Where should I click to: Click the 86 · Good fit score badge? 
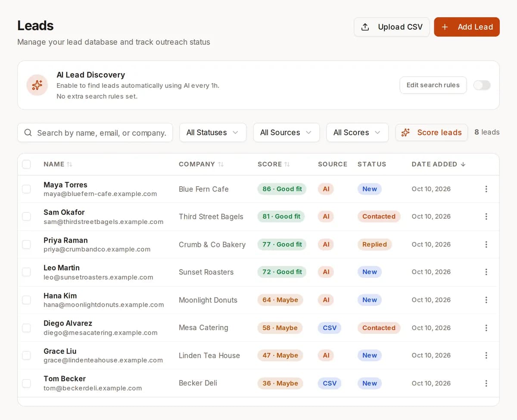(x=282, y=189)
